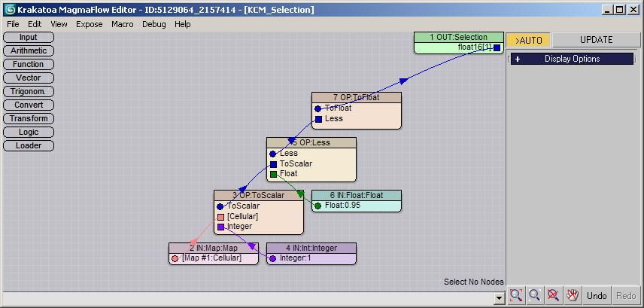This screenshot has width=644, height=308.
Task: Open the View menu
Action: tap(59, 24)
